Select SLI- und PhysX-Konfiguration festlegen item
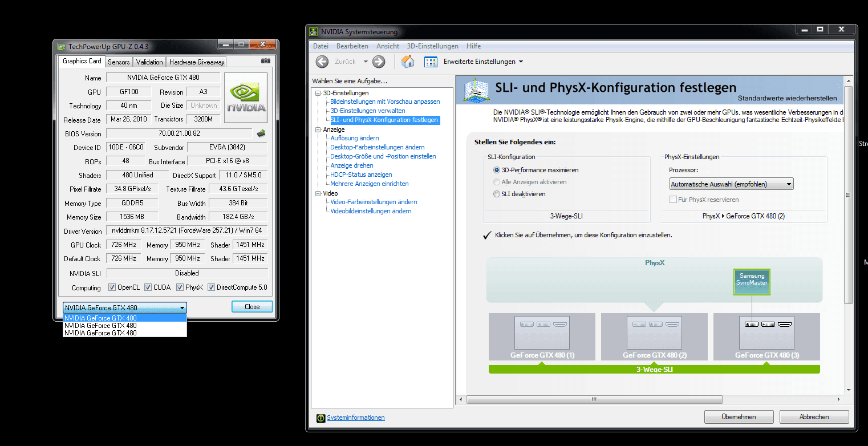Image resolution: width=868 pixels, height=446 pixels. (x=384, y=120)
